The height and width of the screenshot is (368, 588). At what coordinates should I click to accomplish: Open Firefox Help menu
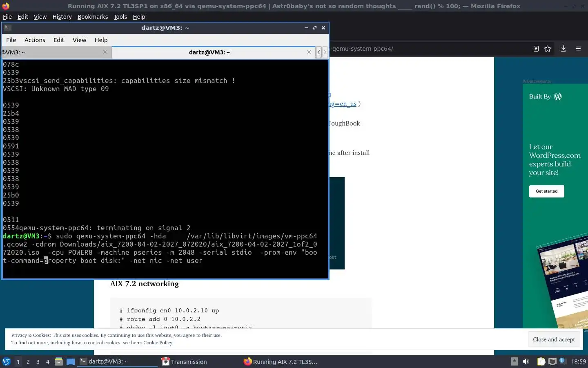click(x=139, y=17)
